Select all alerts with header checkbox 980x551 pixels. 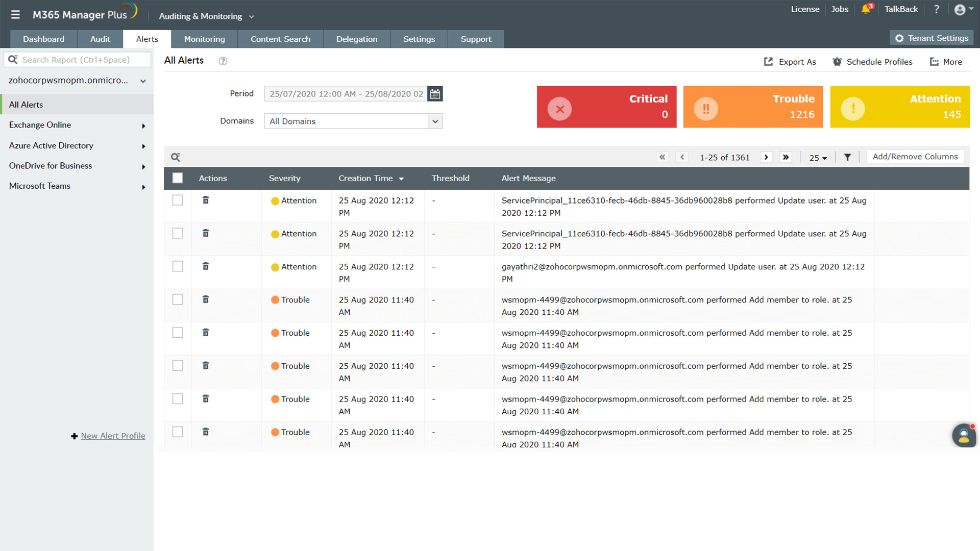point(178,178)
